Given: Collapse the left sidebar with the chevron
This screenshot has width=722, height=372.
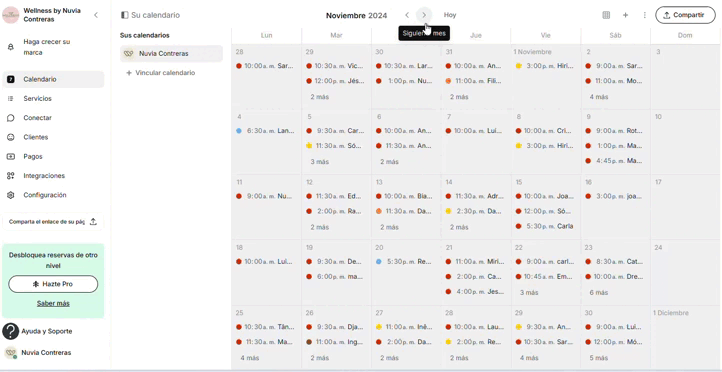Looking at the screenshot, I should (96, 15).
